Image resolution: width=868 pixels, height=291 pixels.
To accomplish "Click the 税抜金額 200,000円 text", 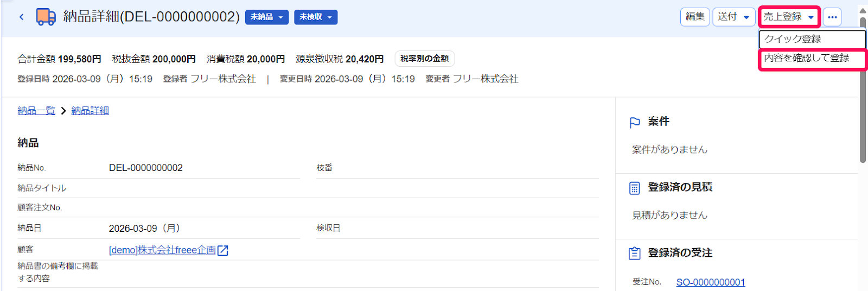I will [x=154, y=59].
